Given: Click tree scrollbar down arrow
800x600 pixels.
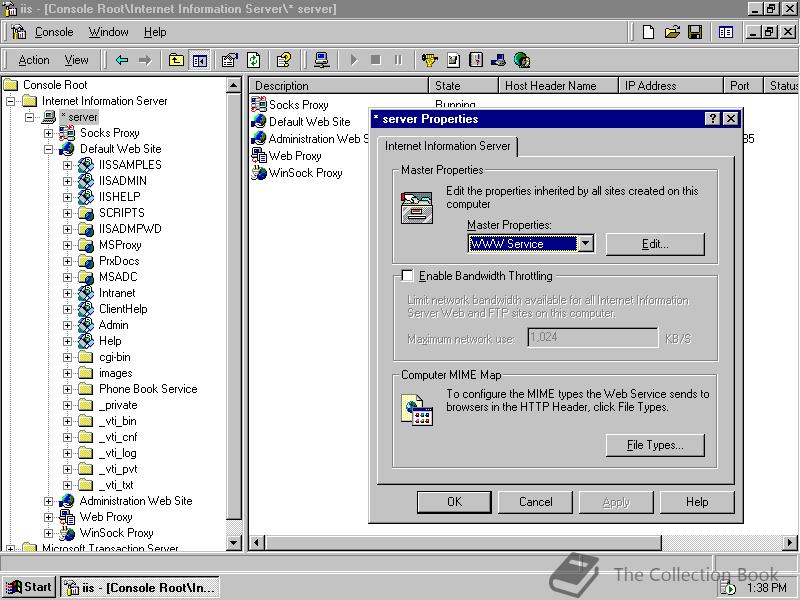Looking at the screenshot, I should click(x=234, y=542).
